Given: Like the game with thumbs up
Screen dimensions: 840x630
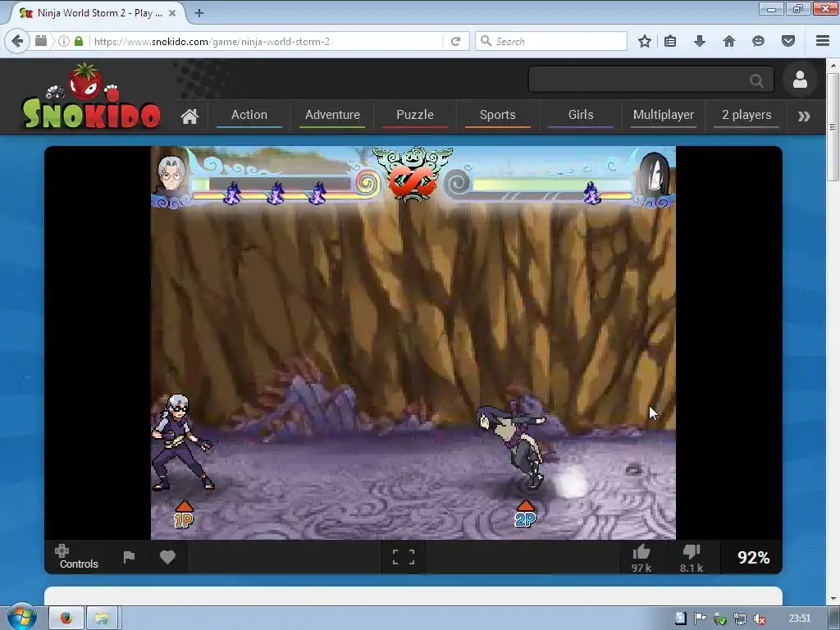Looking at the screenshot, I should 641,558.
